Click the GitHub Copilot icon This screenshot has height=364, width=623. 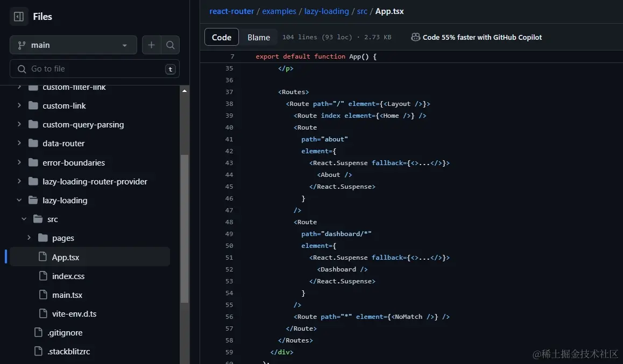tap(415, 37)
